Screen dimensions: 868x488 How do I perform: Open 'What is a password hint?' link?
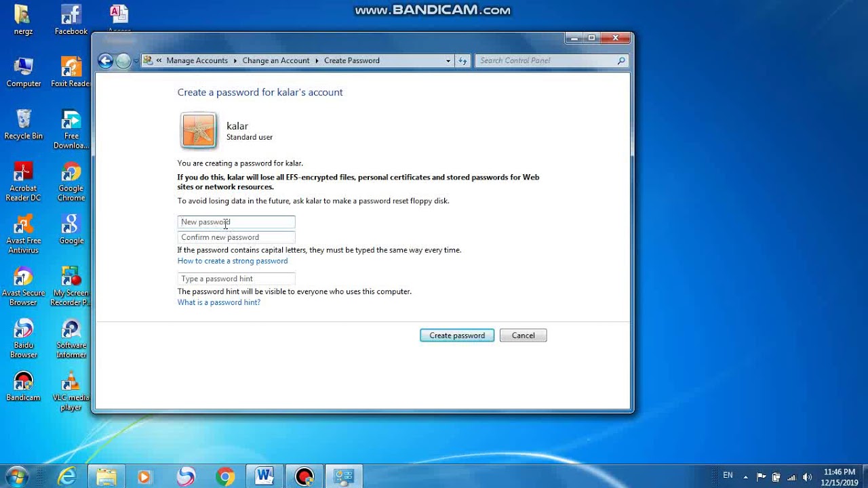[219, 302]
